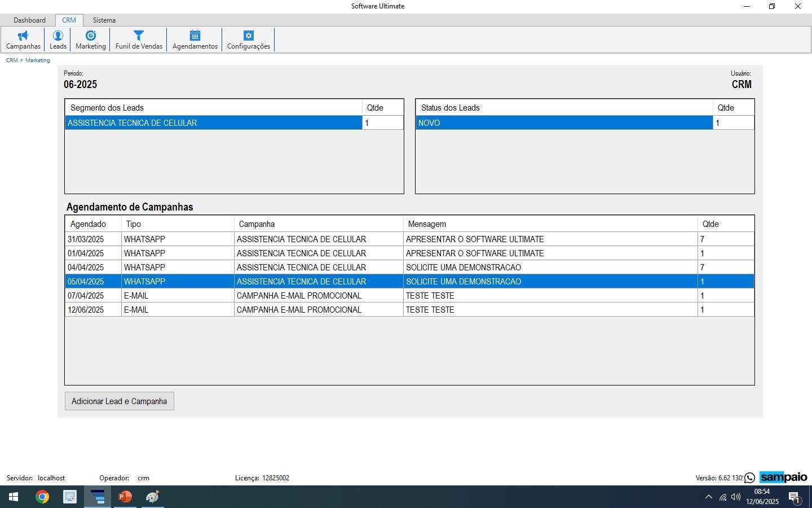Open the notification center icon
The width and height of the screenshot is (812, 508).
(x=795, y=498)
